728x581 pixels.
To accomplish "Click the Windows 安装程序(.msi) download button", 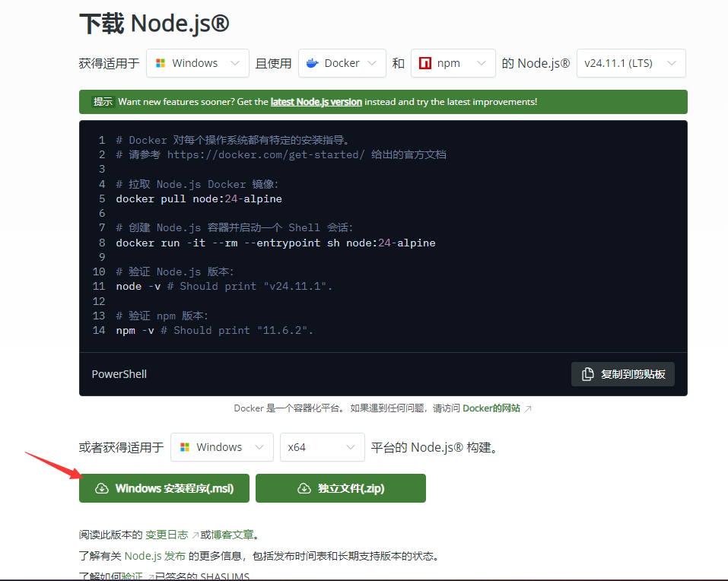I will tap(164, 488).
